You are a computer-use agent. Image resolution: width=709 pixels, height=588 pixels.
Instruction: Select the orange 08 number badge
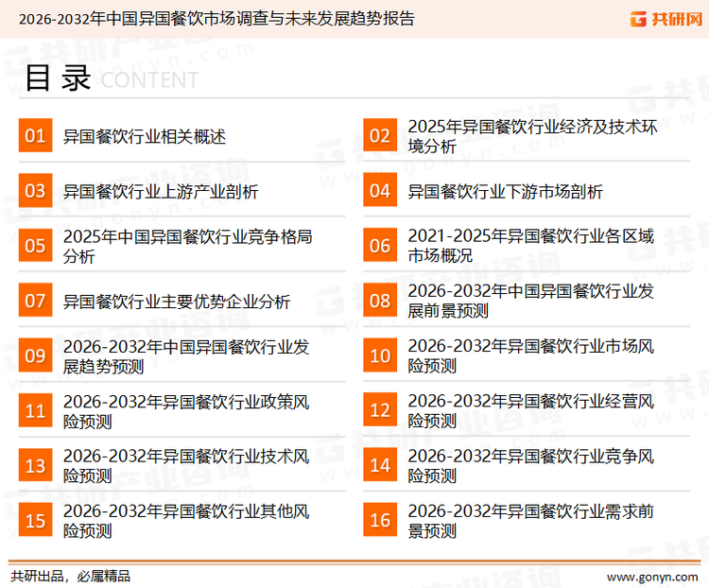coord(380,301)
